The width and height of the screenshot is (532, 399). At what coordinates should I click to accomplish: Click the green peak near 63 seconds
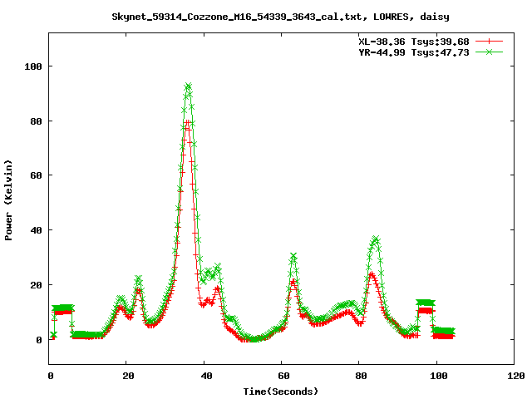pos(293,255)
